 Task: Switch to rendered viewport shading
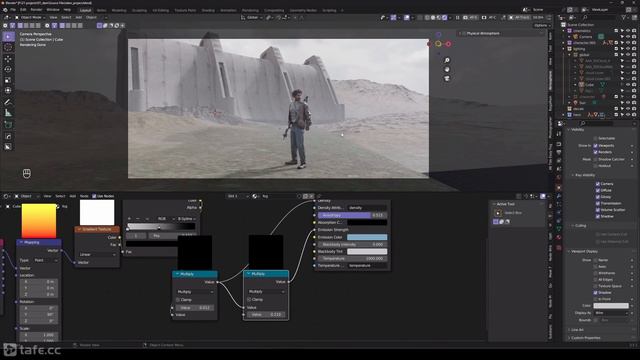pyautogui.click(x=444, y=18)
